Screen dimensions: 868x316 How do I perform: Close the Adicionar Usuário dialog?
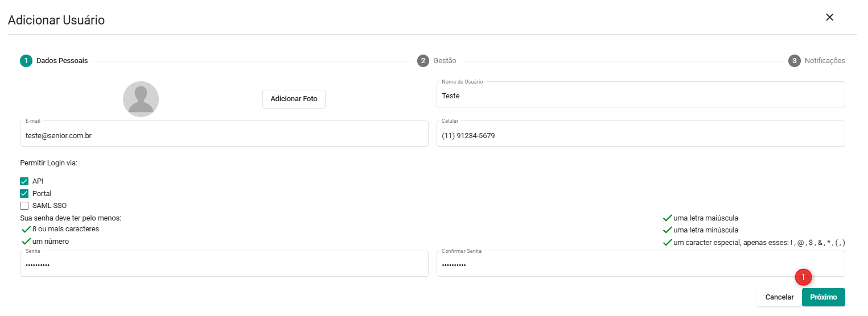[x=829, y=17]
